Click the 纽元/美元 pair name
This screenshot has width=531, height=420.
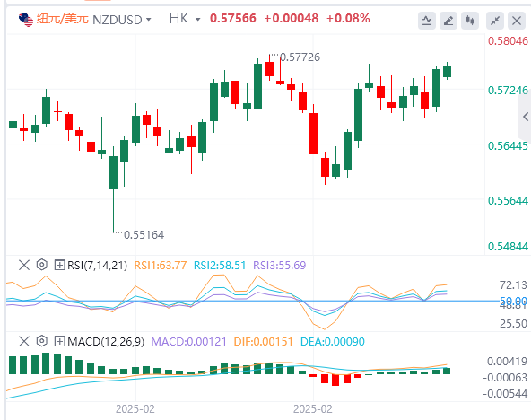point(62,19)
